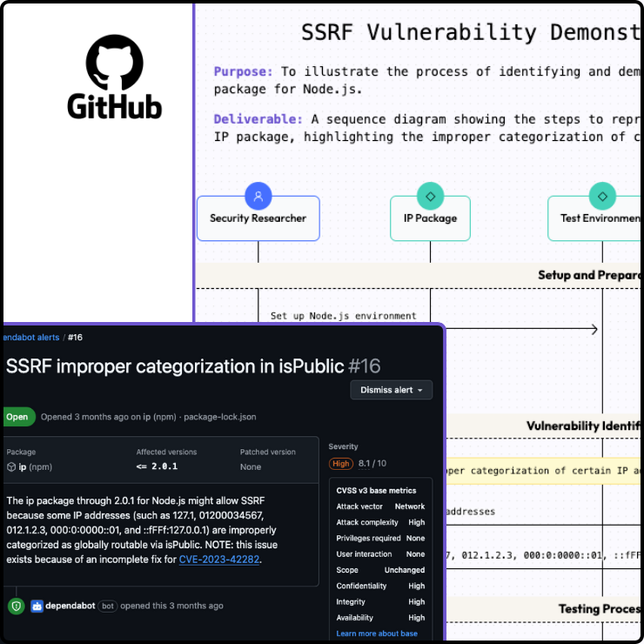644x644 pixels.
Task: Select the Test Environment node box
Action: click(x=594, y=218)
